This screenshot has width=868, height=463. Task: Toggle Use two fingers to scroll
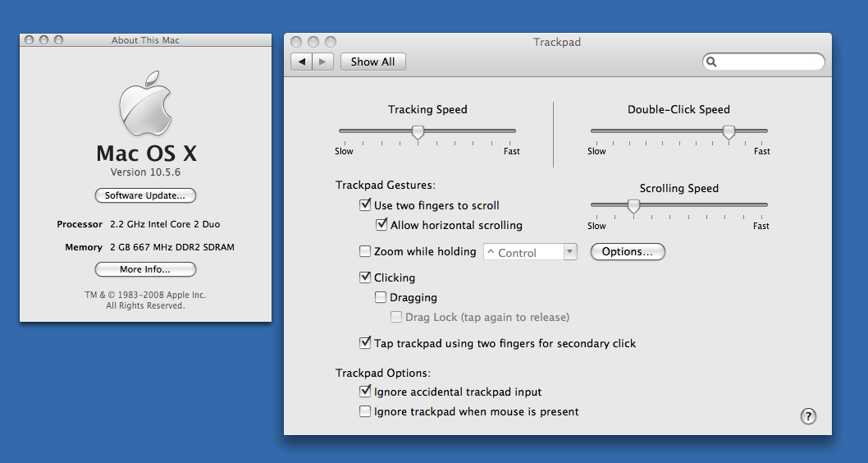[x=365, y=205]
